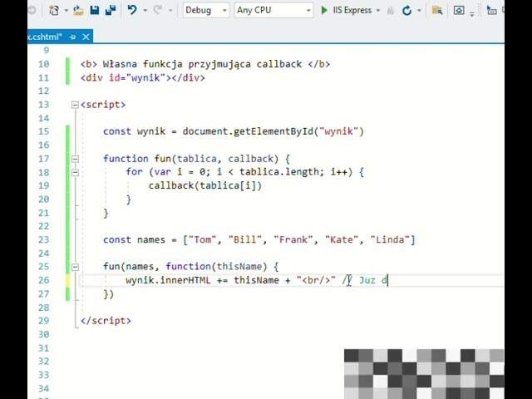Screen dimensions: 532x399
Task: Click the Hot Reload flame icon
Action: tap(391, 11)
